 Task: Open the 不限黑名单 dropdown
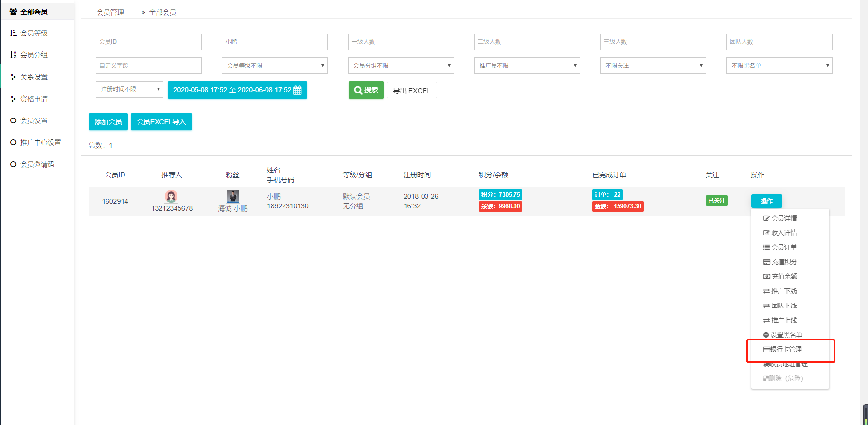point(779,66)
